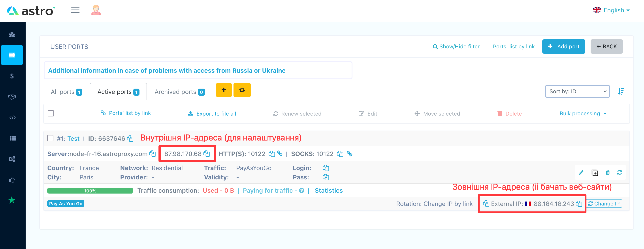Toggle sort direction icon
Viewport: 644px width, 249px height.
tap(621, 92)
